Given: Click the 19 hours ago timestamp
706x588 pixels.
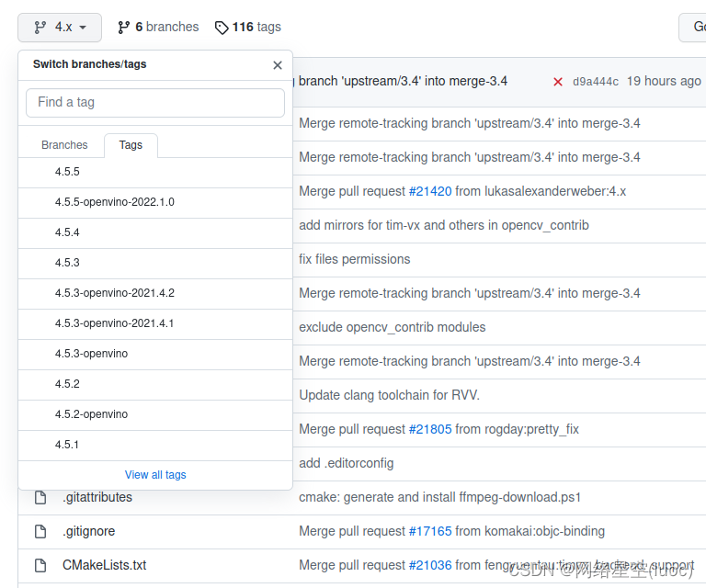Looking at the screenshot, I should click(x=664, y=81).
